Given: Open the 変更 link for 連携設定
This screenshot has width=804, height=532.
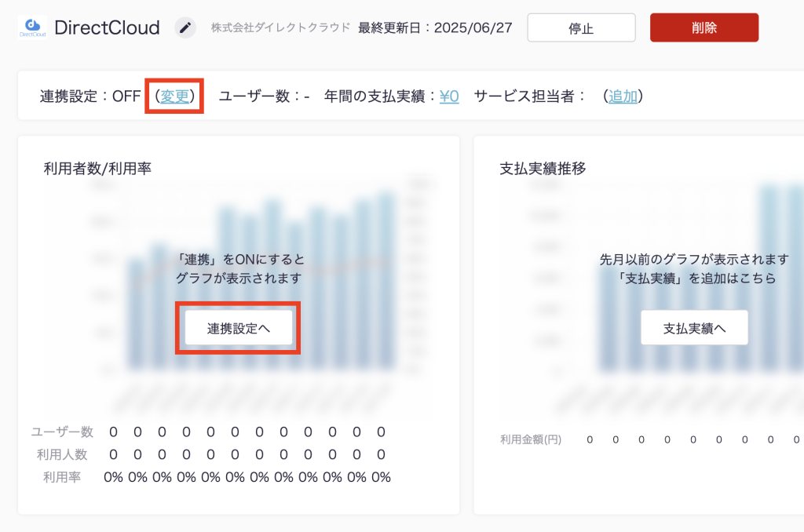Looking at the screenshot, I should pos(175,97).
